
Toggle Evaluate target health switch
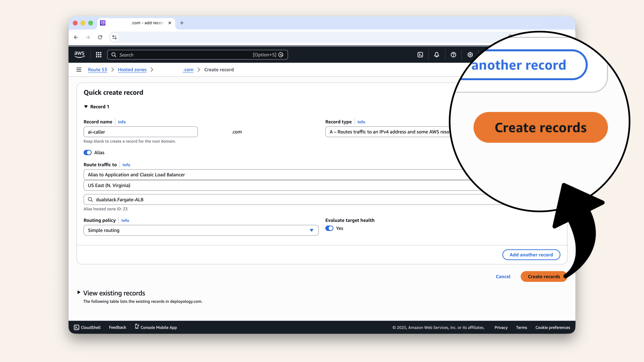click(x=329, y=228)
